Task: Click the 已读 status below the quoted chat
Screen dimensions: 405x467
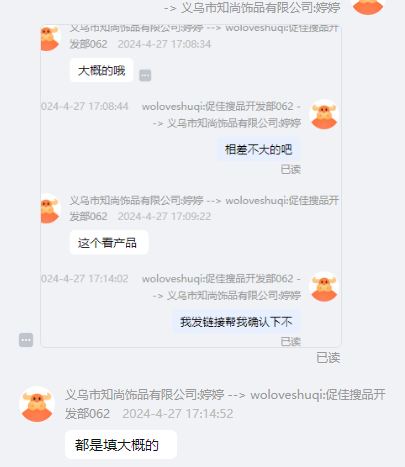Action: coord(328,358)
